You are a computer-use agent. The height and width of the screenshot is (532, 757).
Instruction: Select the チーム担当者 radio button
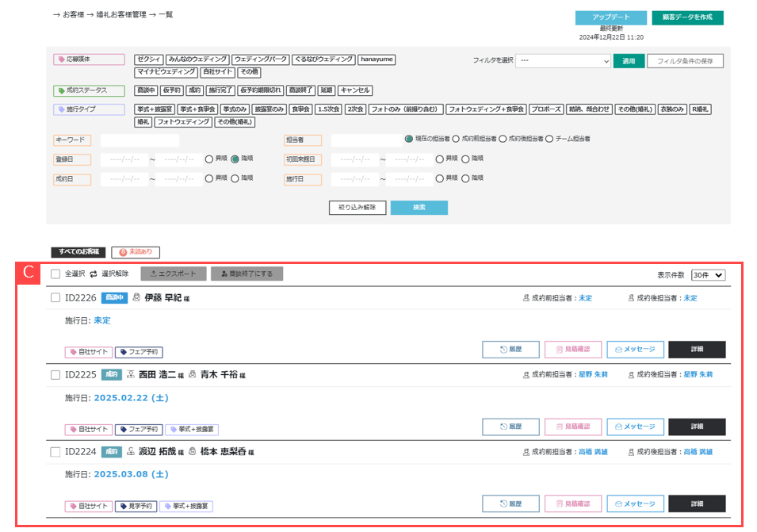tap(549, 139)
